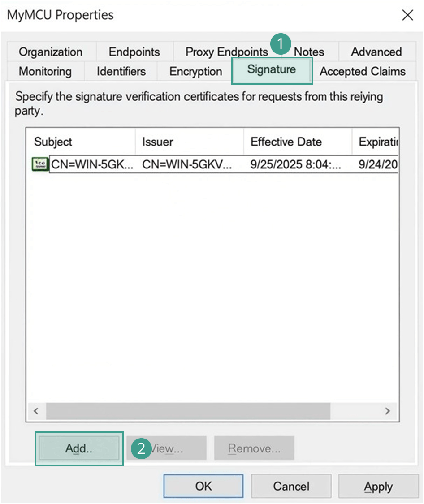Click the certificate icon in the list row
Viewport: 424px width, 504px height.
[40, 164]
